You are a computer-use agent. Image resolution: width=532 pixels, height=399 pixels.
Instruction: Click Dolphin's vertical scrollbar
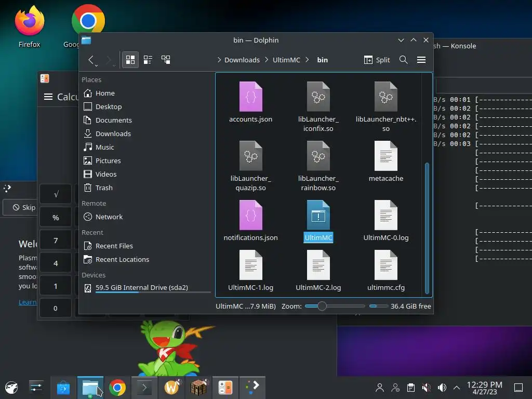[x=427, y=229]
